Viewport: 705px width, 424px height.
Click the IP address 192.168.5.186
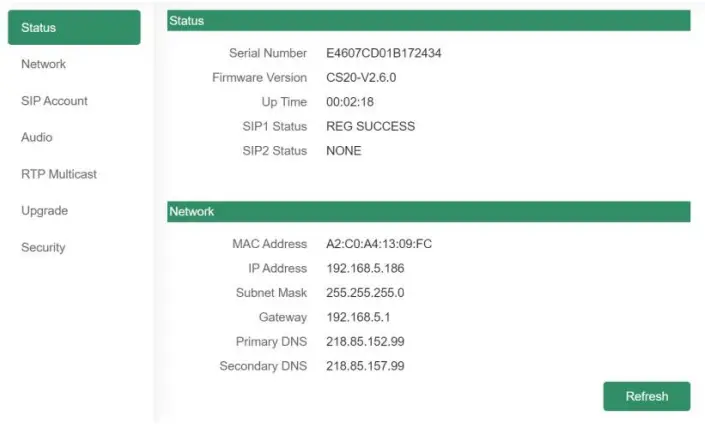365,268
